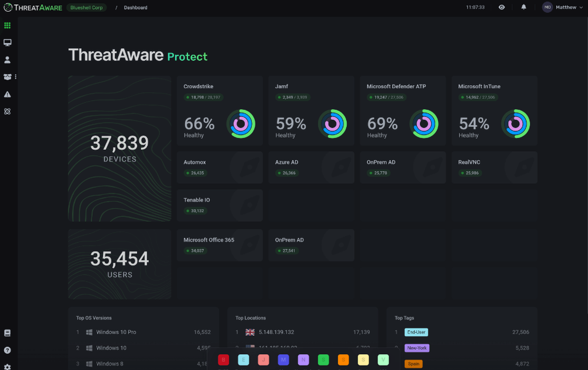Open the Jamf integration card
The image size is (588, 370).
coord(311,111)
